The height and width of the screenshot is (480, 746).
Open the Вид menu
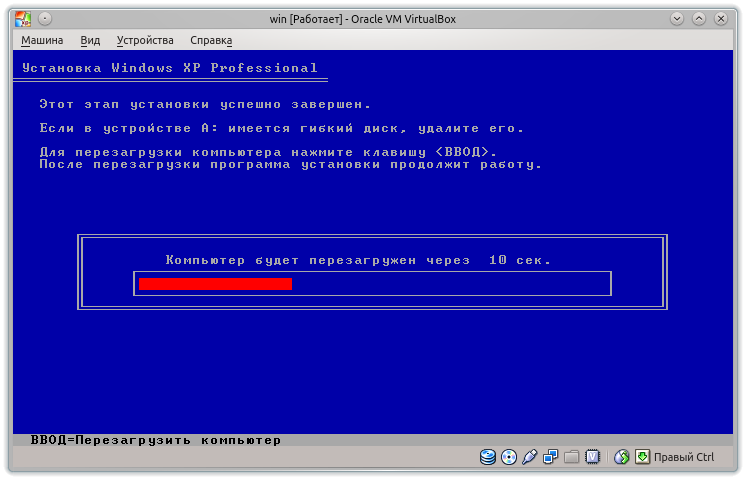pos(90,40)
